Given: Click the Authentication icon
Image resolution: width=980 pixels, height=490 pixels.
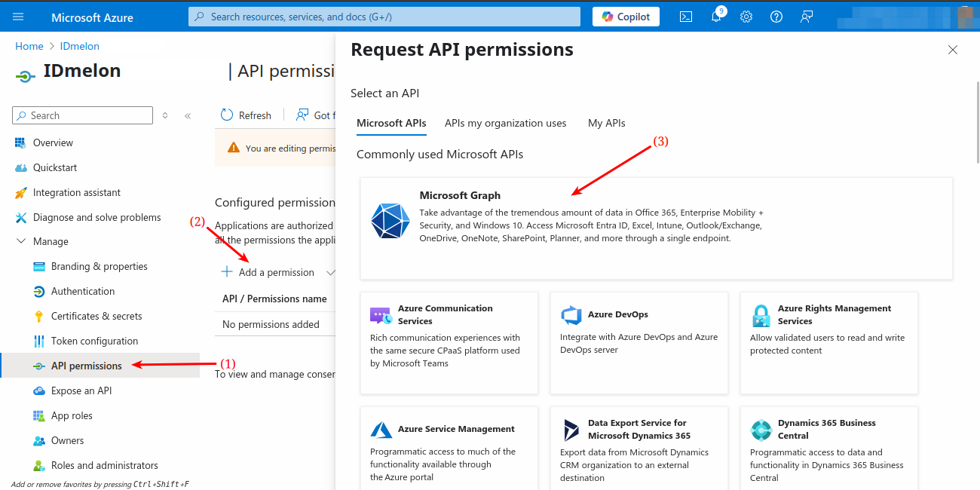Looking at the screenshot, I should tap(38, 291).
